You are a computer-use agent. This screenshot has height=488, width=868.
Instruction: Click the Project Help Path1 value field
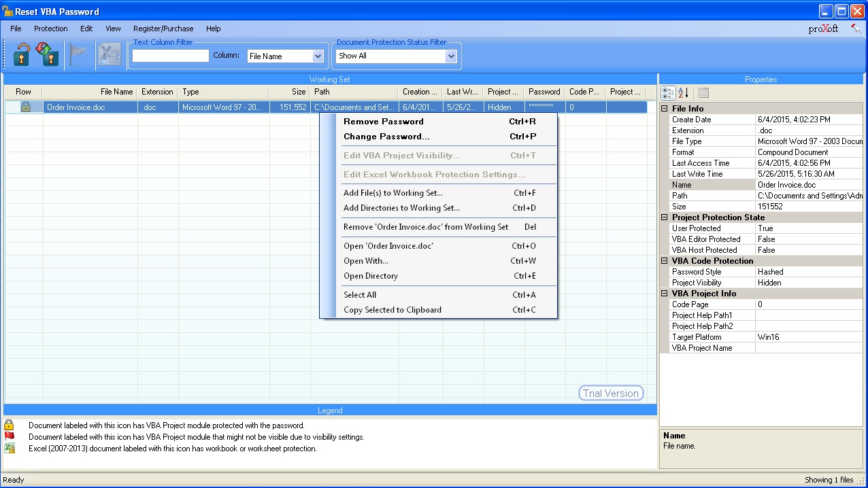[x=809, y=315]
